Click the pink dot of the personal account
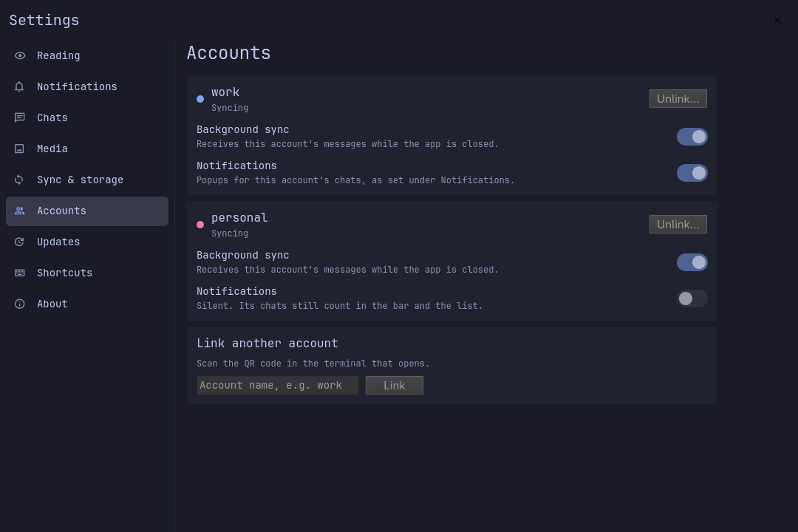Viewport: 798px width, 532px height. pos(200,225)
